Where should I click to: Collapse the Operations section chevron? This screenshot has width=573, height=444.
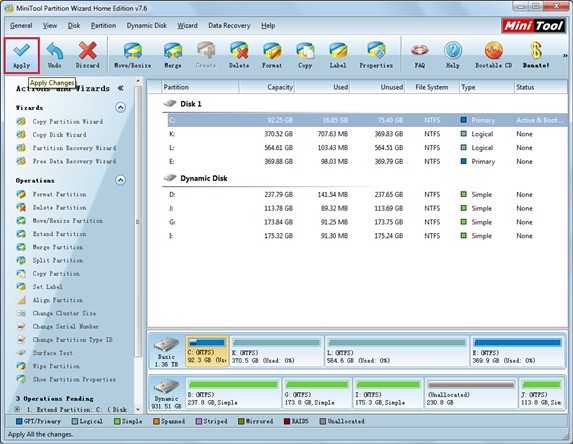point(120,180)
